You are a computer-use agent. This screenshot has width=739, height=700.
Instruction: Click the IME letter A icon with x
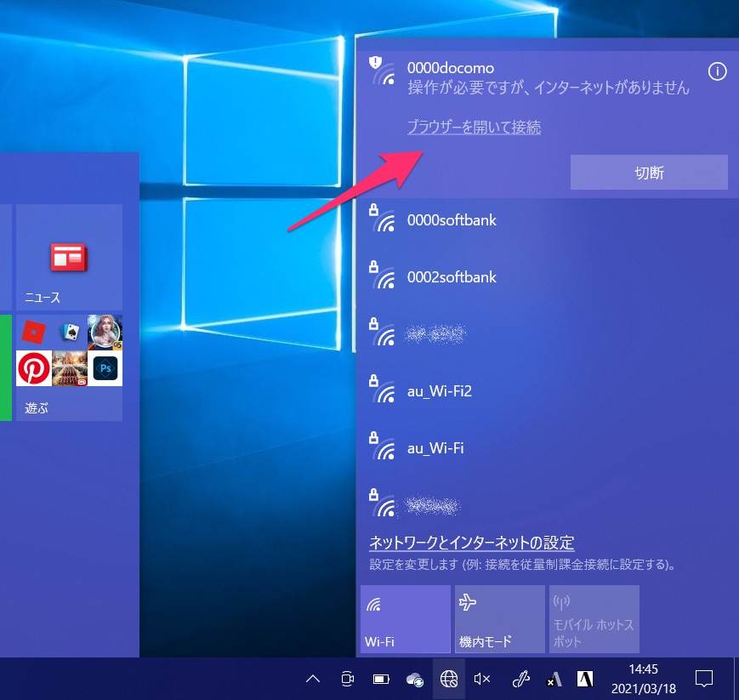click(554, 679)
